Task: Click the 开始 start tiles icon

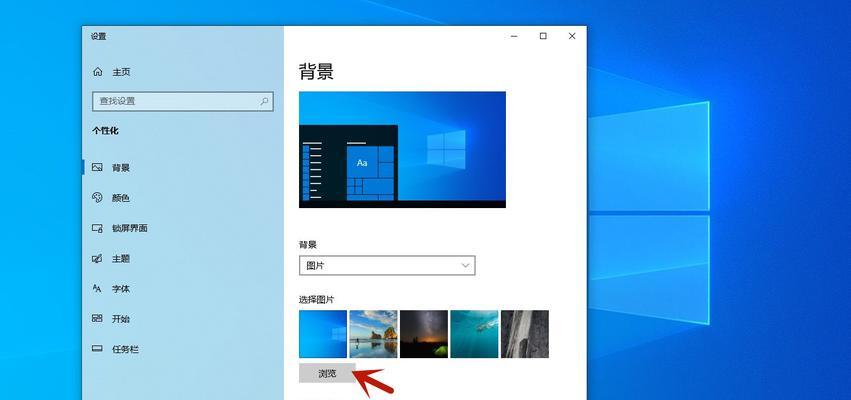Action: pos(97,319)
